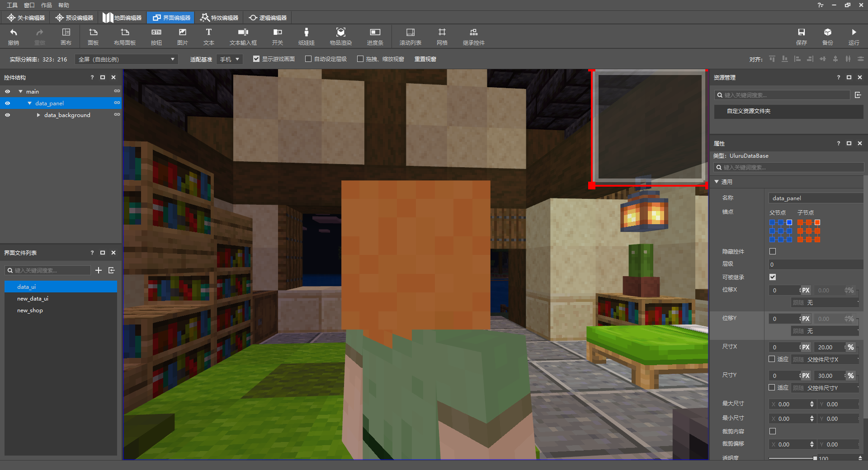Select new_data_ui in file list

coord(61,298)
